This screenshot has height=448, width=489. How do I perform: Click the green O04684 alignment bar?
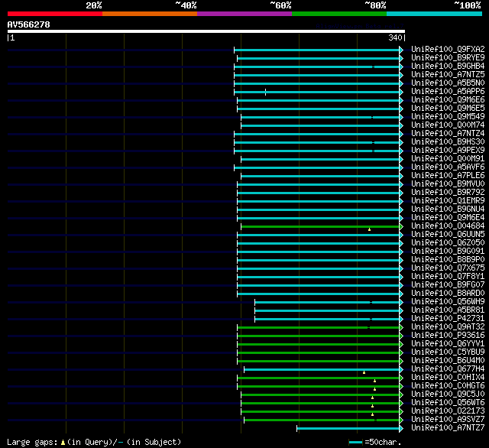click(x=320, y=226)
